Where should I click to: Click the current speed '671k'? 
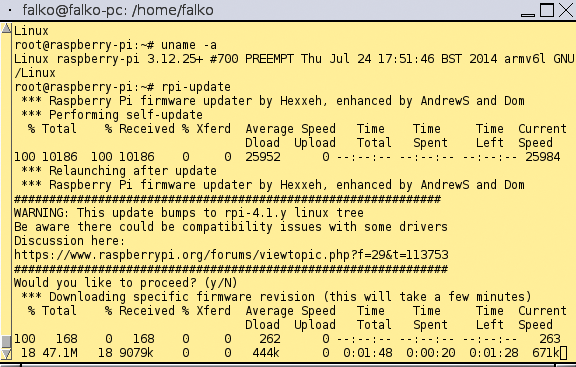coord(546,353)
